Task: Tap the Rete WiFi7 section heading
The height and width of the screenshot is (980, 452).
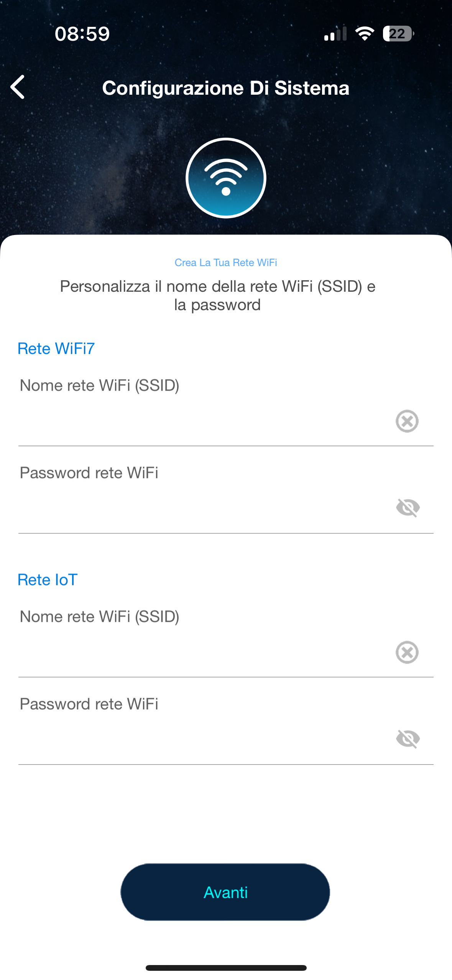Action: (x=56, y=349)
